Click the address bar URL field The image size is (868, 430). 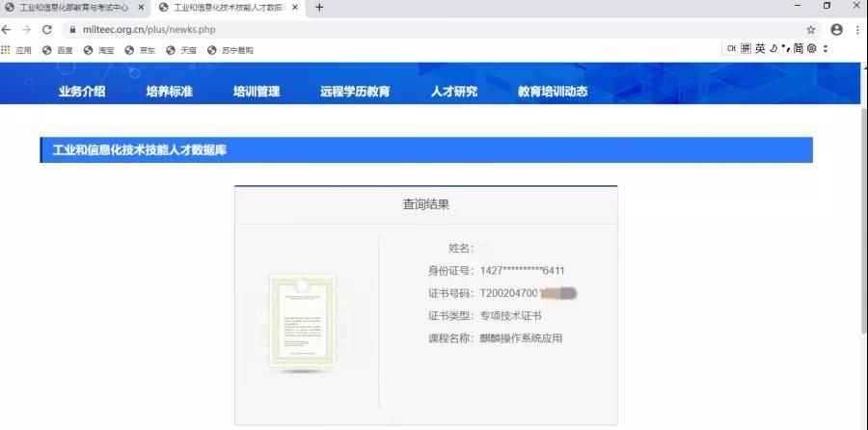pyautogui.click(x=386, y=30)
